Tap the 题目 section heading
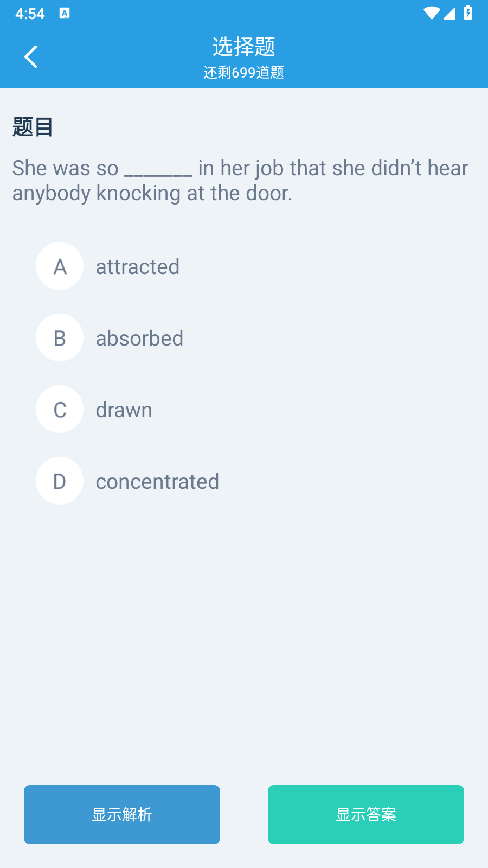The width and height of the screenshot is (488, 868). (33, 127)
